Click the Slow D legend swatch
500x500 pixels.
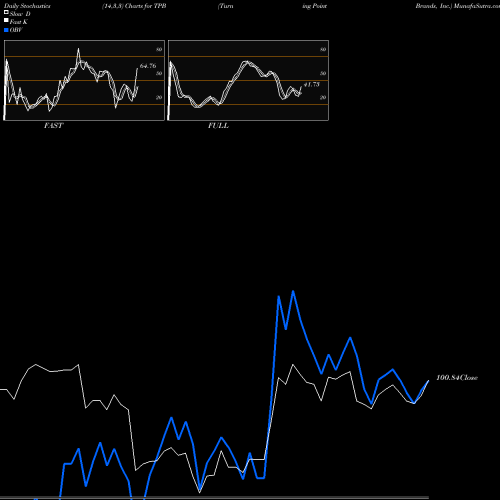pyautogui.click(x=6, y=13)
